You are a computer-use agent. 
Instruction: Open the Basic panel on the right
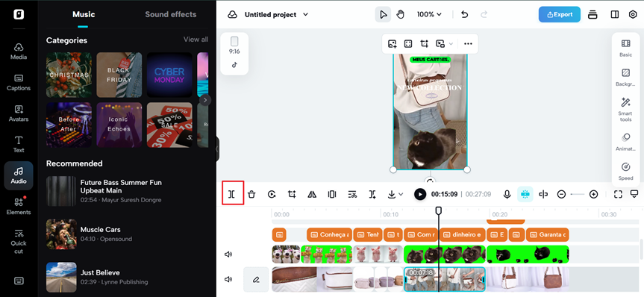[x=625, y=48]
